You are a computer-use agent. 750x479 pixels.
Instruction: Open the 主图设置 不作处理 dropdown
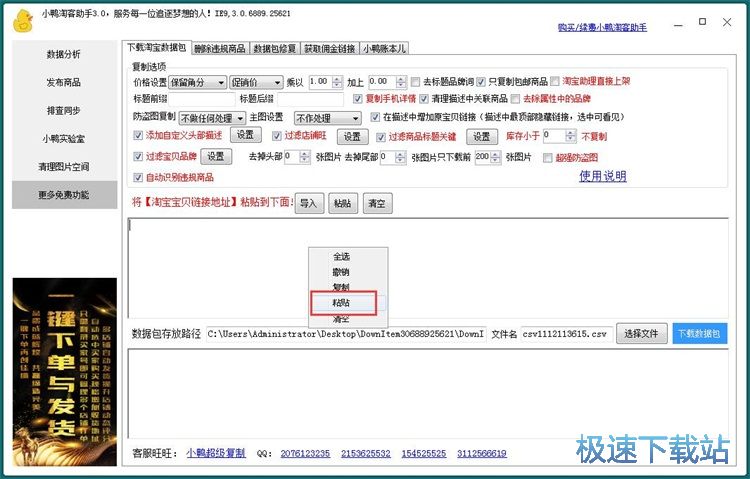tap(327, 118)
